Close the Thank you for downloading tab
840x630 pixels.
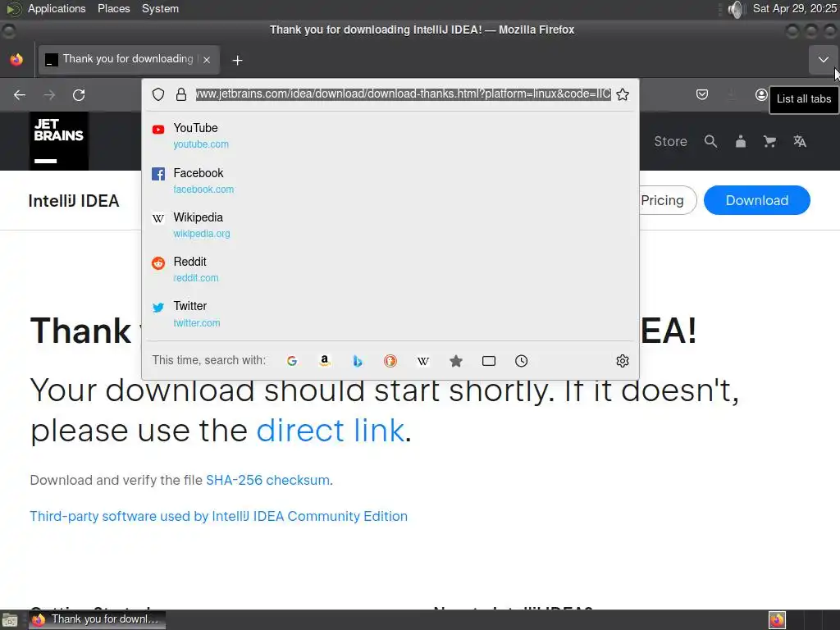(x=207, y=60)
